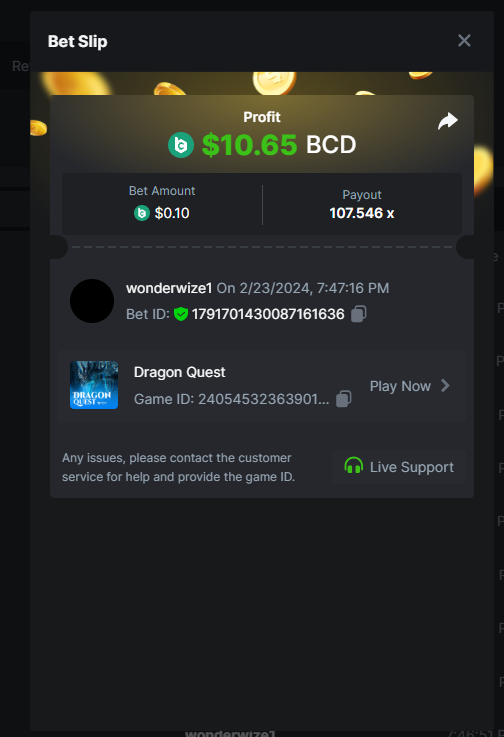Click the Live Support headphones icon

tap(354, 467)
